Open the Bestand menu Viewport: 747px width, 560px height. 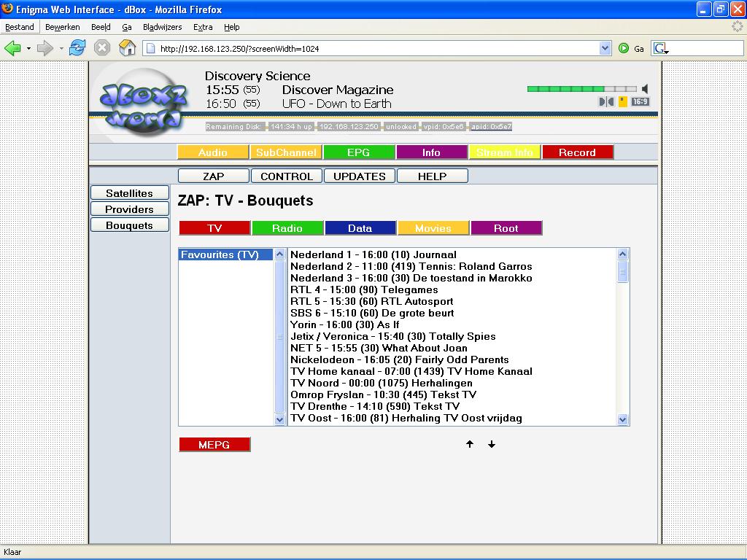coord(20,27)
